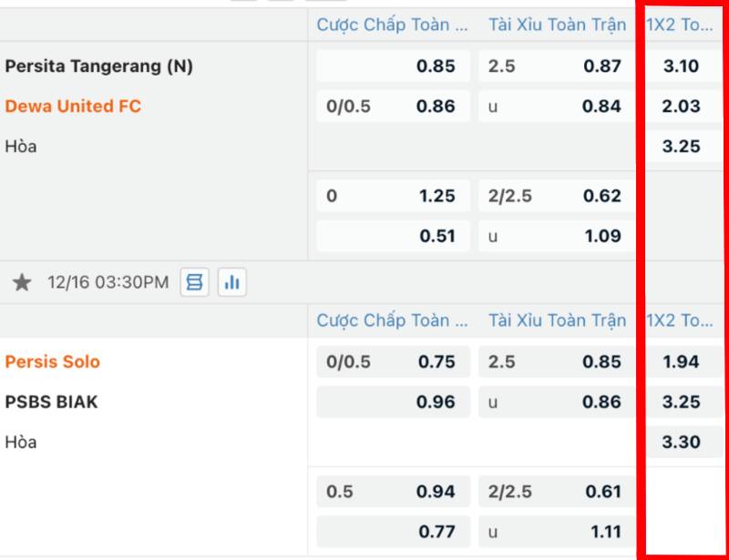Open Dewa United FC team link

pyautogui.click(x=73, y=107)
